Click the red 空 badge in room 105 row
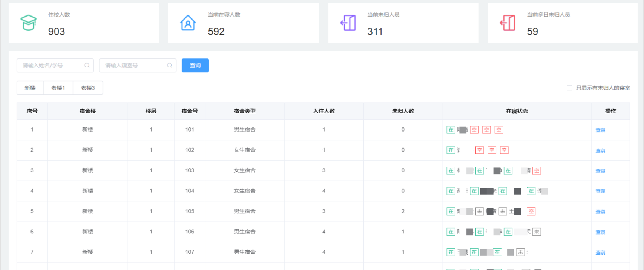 531,211
